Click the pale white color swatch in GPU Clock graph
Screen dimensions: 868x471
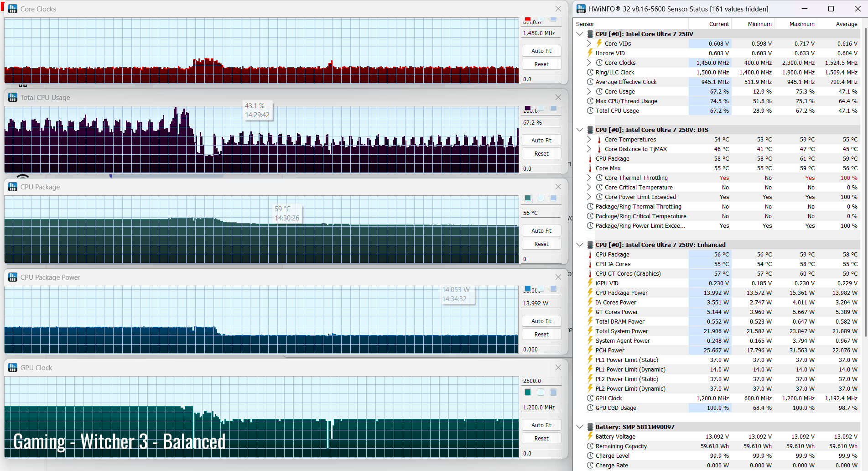pyautogui.click(x=541, y=392)
